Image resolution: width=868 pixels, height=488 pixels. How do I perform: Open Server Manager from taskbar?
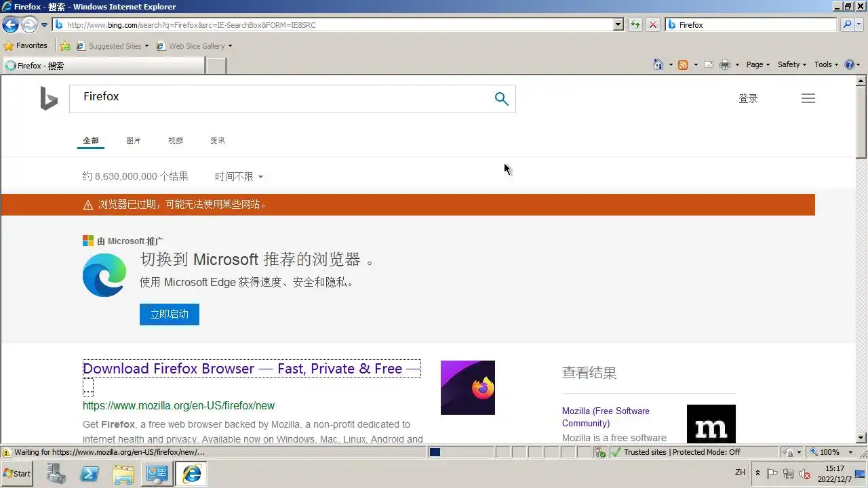click(56, 474)
